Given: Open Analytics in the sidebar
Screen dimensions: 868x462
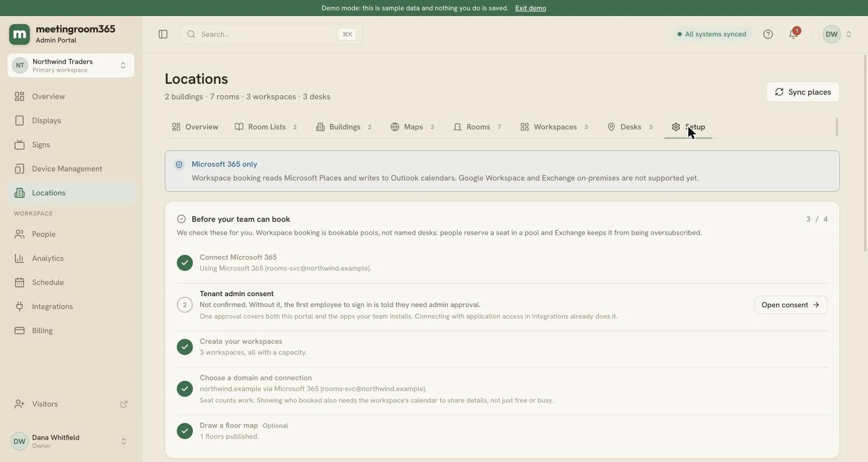Looking at the screenshot, I should click(x=71, y=258).
